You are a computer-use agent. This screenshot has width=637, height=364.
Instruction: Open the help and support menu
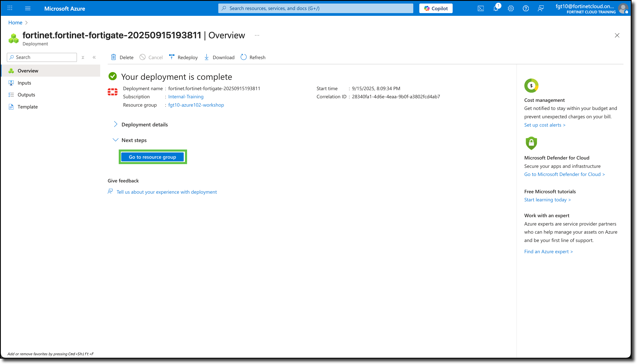526,8
